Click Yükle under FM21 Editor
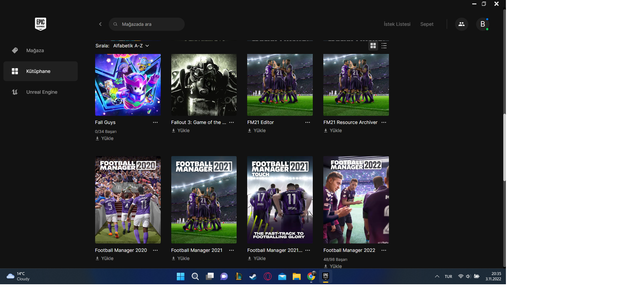The width and height of the screenshot is (644, 299). pos(257,131)
